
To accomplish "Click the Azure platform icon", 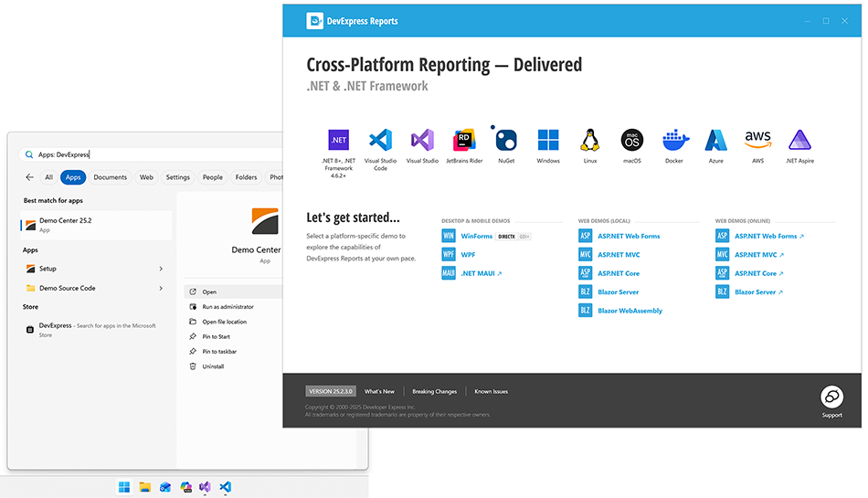I will tap(715, 140).
